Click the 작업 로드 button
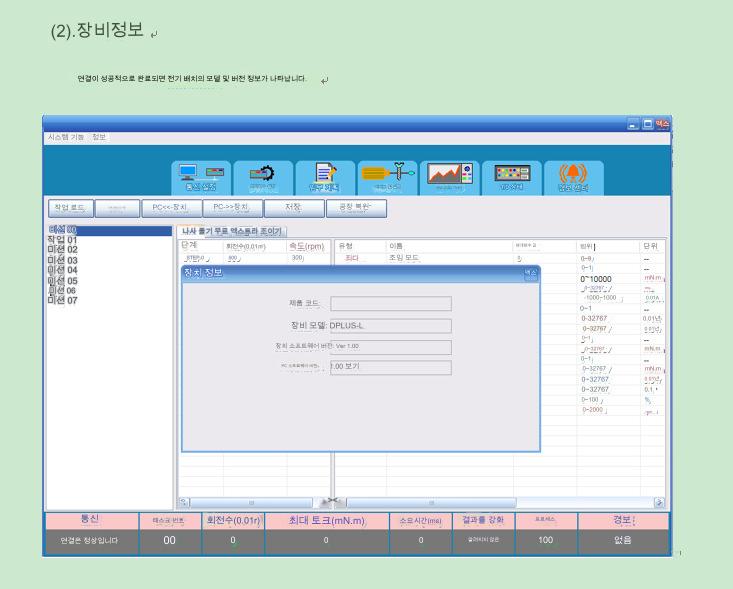 point(71,208)
